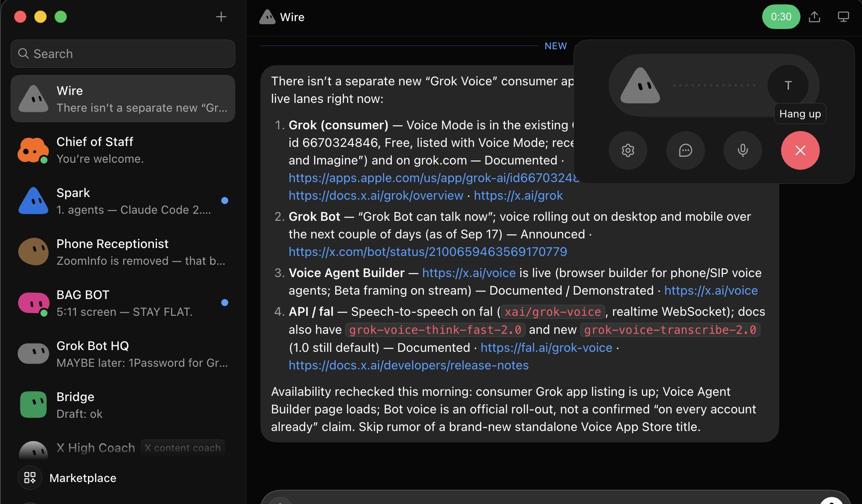Click the NEW messages divider label
862x504 pixels.
pyautogui.click(x=555, y=46)
